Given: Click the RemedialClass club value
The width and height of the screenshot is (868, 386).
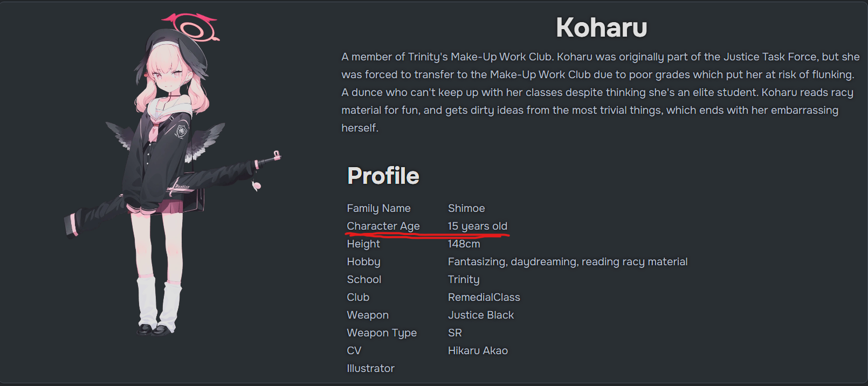Looking at the screenshot, I should [x=484, y=297].
